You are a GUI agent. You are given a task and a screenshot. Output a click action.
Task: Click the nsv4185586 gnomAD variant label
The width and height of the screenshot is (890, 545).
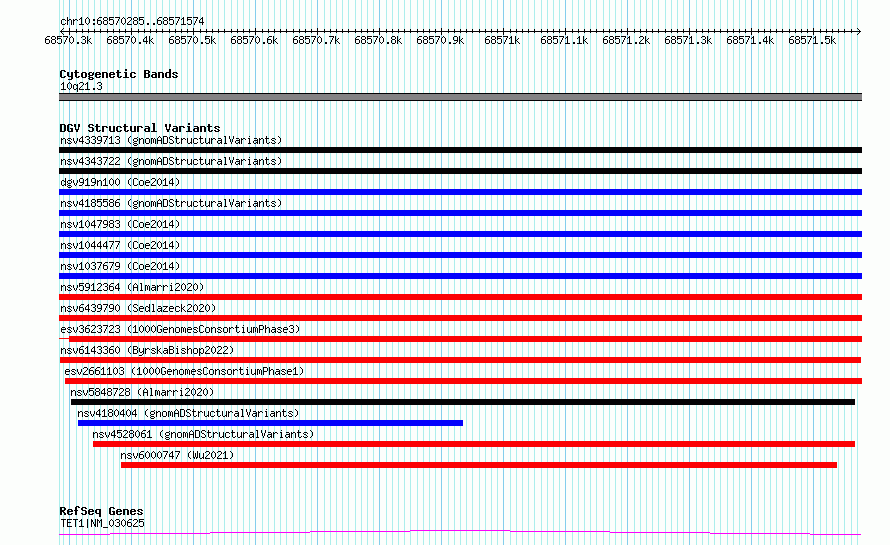click(x=171, y=203)
